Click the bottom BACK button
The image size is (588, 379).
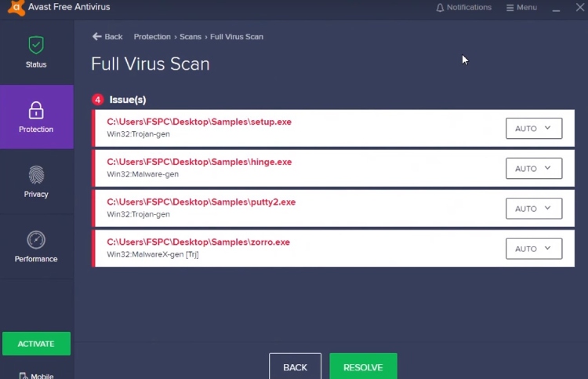[295, 366]
